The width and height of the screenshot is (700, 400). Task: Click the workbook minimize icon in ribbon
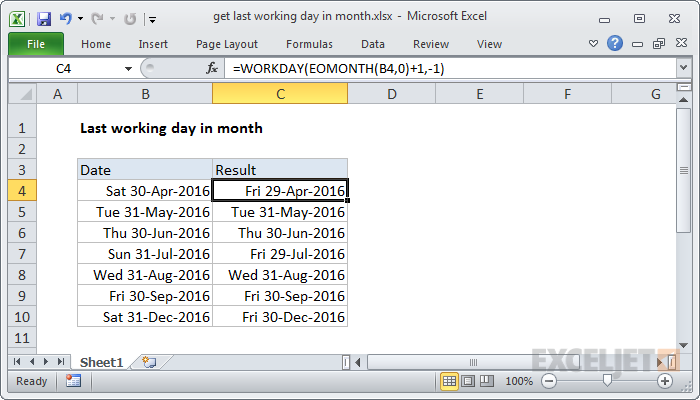point(638,44)
